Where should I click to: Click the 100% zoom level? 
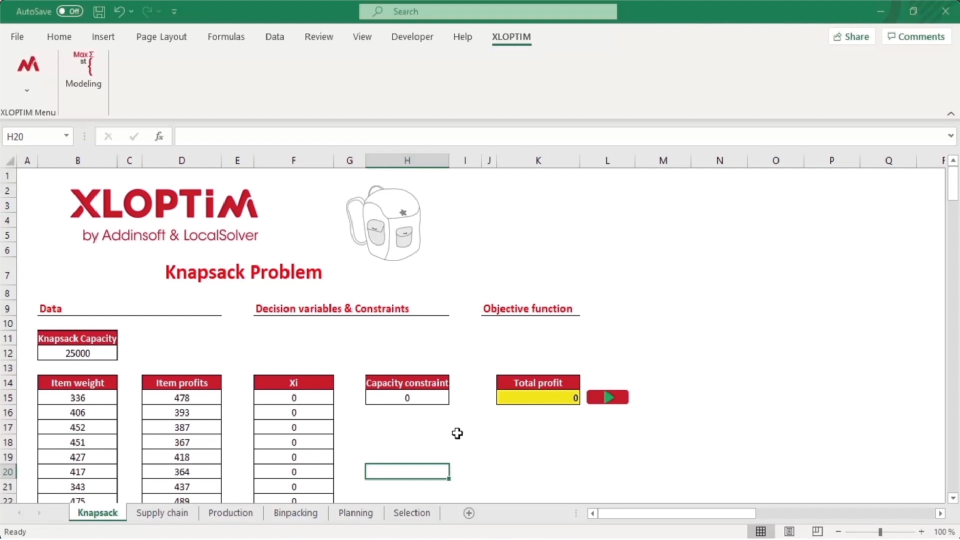point(945,531)
